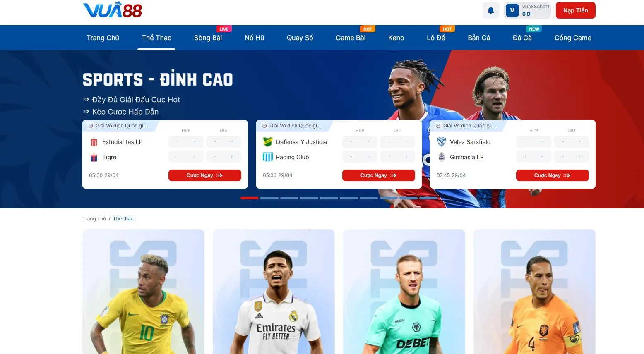Switch to the Nổ Hũ tab
This screenshot has height=354, width=644.
(x=254, y=38)
